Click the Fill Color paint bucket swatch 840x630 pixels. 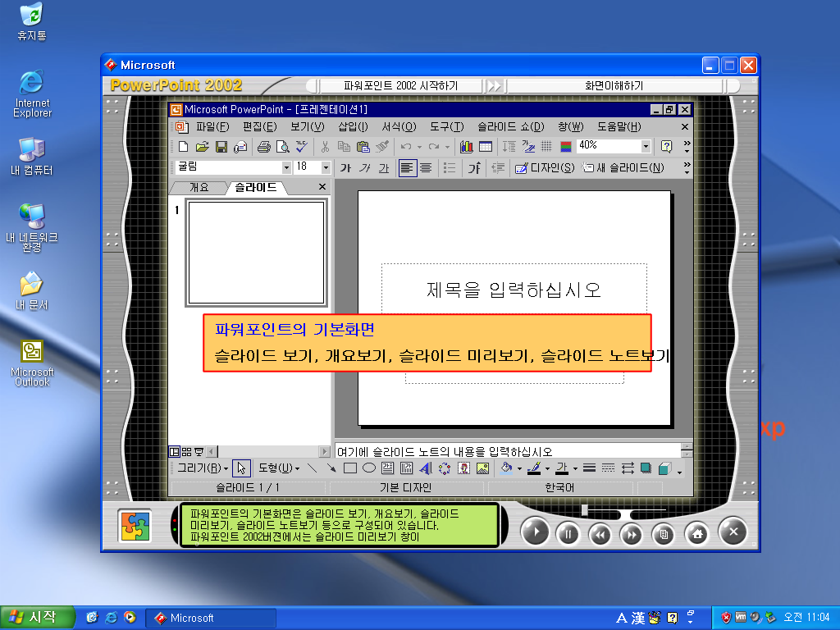pos(506,468)
